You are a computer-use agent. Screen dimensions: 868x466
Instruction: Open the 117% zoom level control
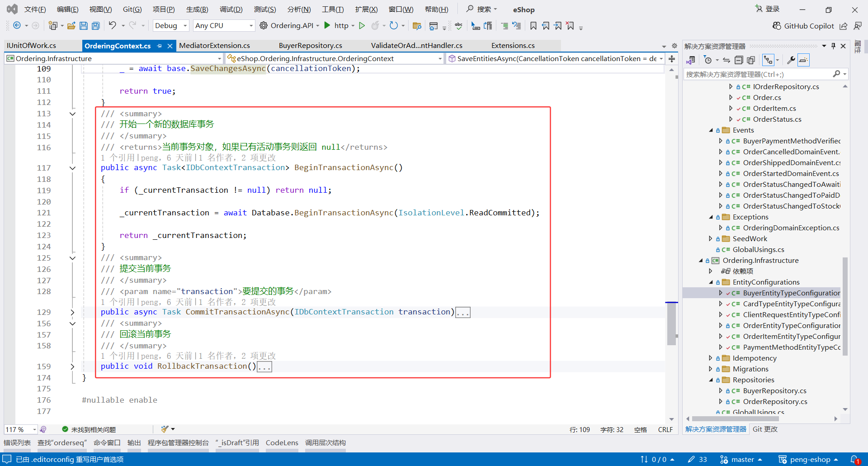point(20,429)
